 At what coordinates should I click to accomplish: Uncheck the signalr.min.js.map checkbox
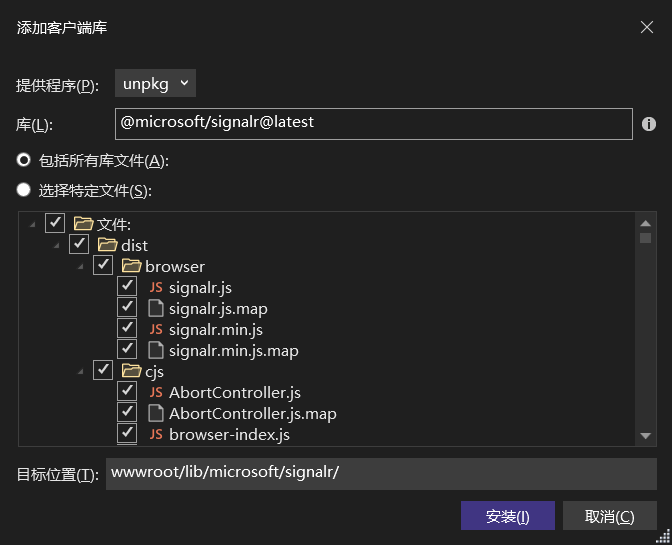click(x=127, y=349)
